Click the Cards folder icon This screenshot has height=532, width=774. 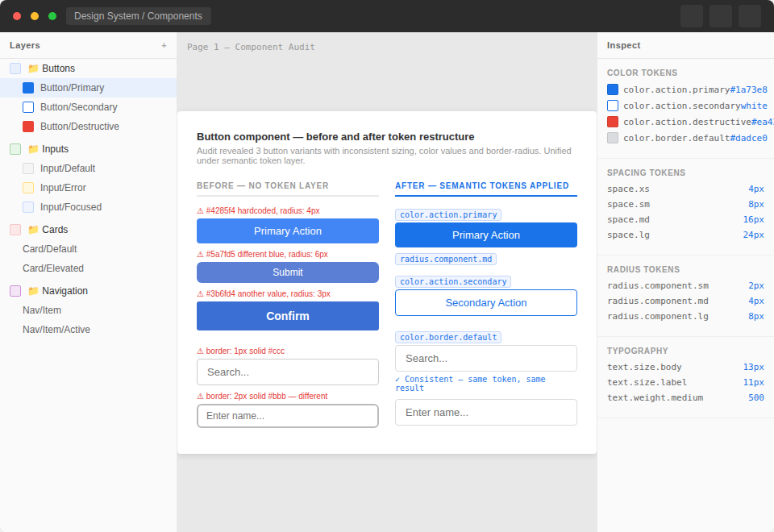tap(33, 230)
